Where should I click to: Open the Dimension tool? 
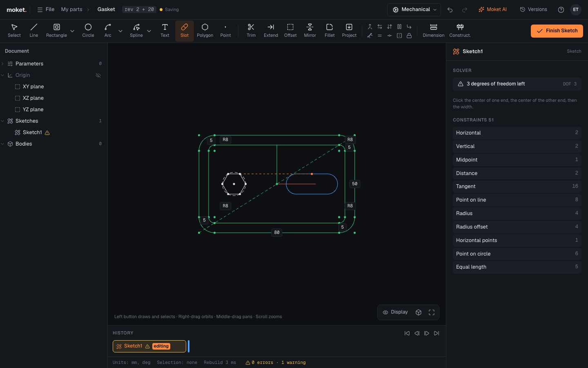pyautogui.click(x=434, y=31)
